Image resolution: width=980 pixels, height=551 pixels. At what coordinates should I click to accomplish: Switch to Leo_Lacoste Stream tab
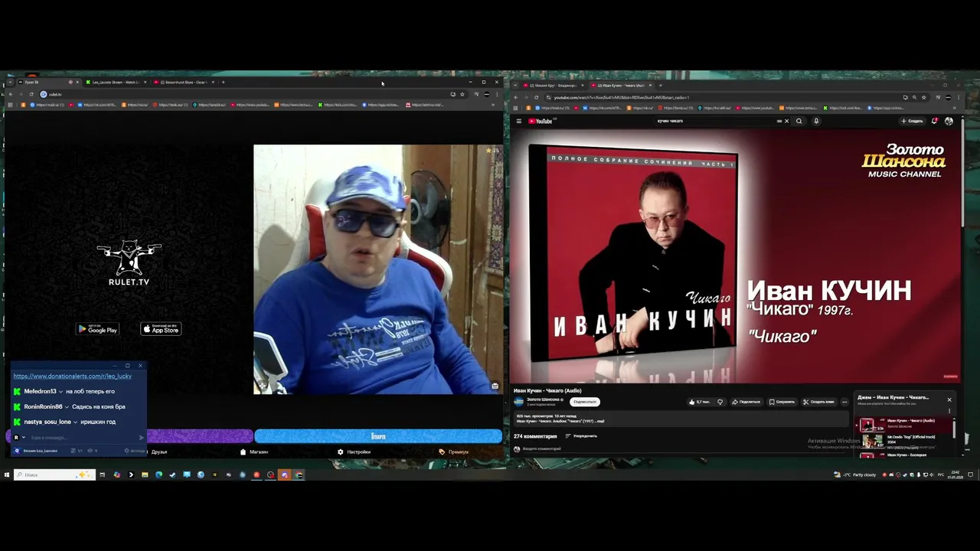pos(115,82)
